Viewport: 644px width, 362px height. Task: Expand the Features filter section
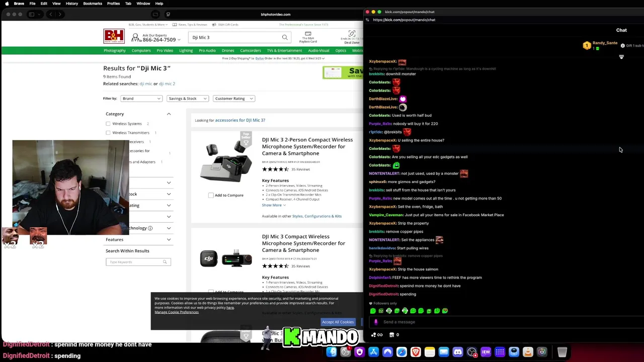(x=169, y=239)
